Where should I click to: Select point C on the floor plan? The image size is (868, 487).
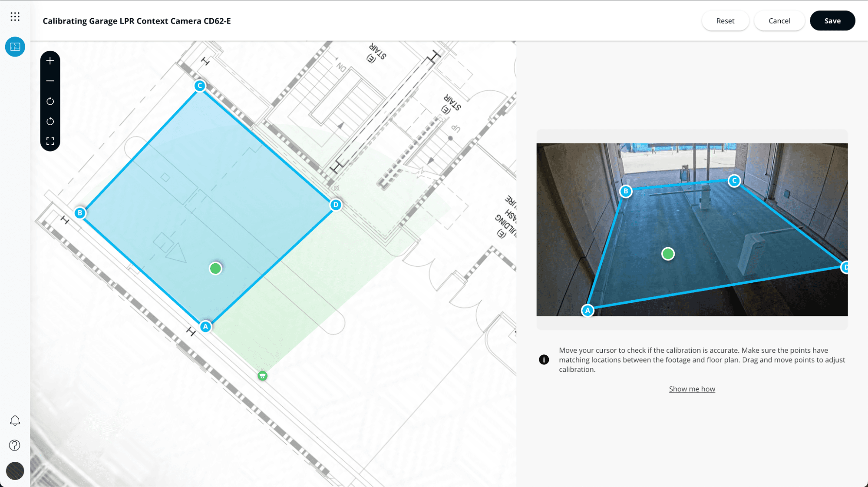[x=200, y=86]
